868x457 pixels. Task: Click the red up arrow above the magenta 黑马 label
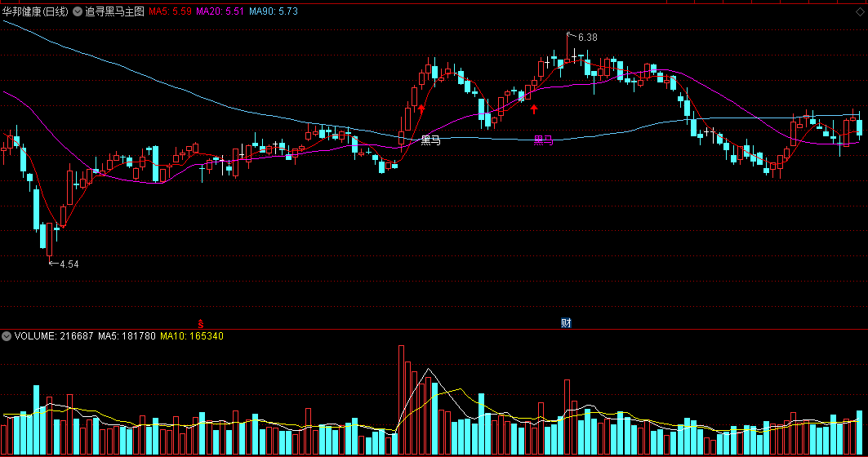(x=534, y=109)
